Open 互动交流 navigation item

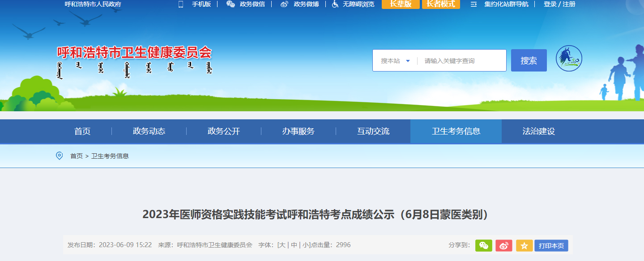coord(373,131)
